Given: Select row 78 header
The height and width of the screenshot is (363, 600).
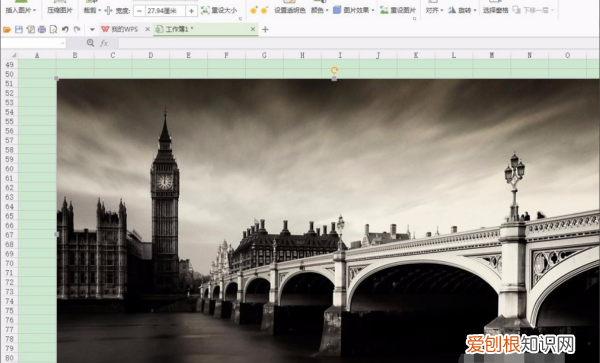Looking at the screenshot, I should (9, 339).
